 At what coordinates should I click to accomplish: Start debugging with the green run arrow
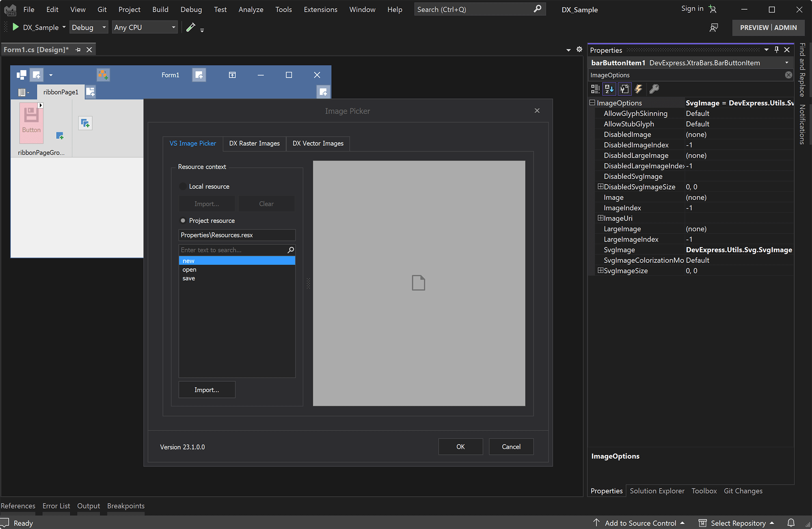pyautogui.click(x=15, y=27)
